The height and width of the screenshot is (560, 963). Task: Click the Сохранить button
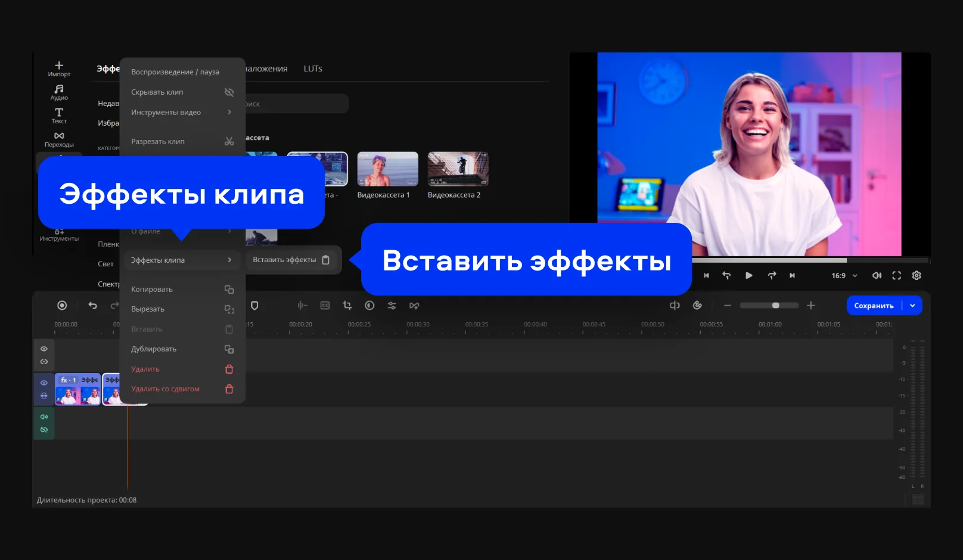click(874, 306)
